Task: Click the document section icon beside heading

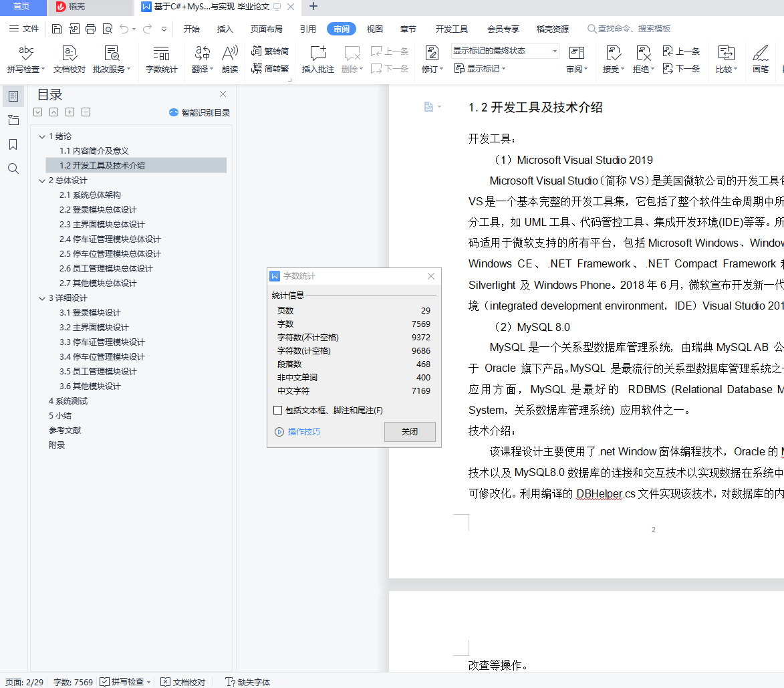Action: pos(428,106)
